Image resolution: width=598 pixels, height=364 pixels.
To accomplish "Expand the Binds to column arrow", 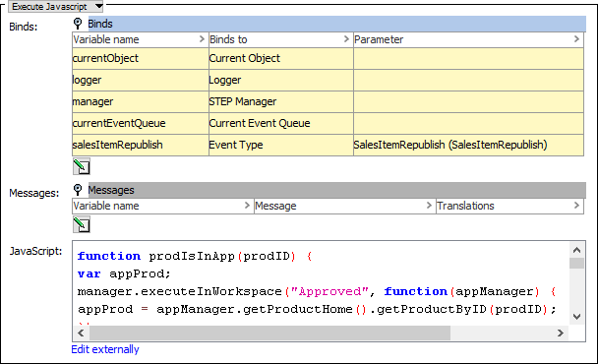I will pos(346,39).
